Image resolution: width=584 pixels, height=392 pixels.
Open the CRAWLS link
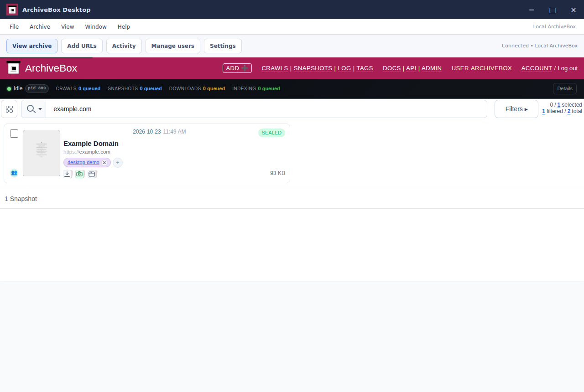click(x=275, y=68)
